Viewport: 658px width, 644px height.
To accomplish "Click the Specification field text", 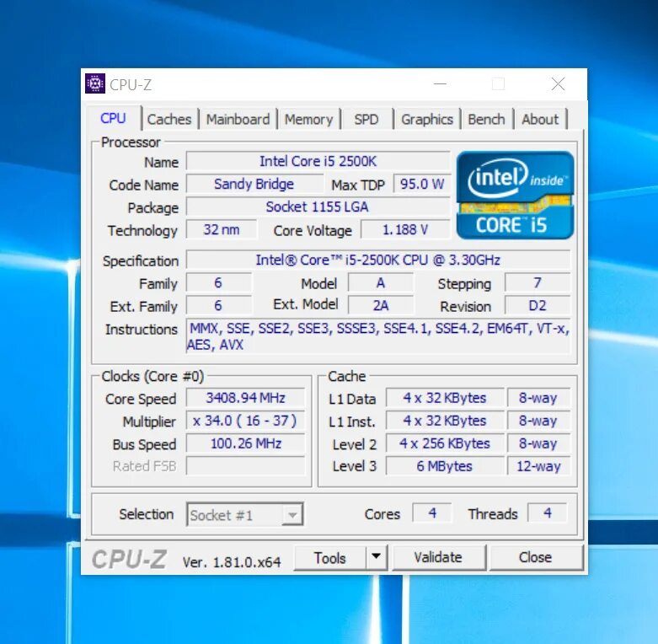I will coord(378,260).
